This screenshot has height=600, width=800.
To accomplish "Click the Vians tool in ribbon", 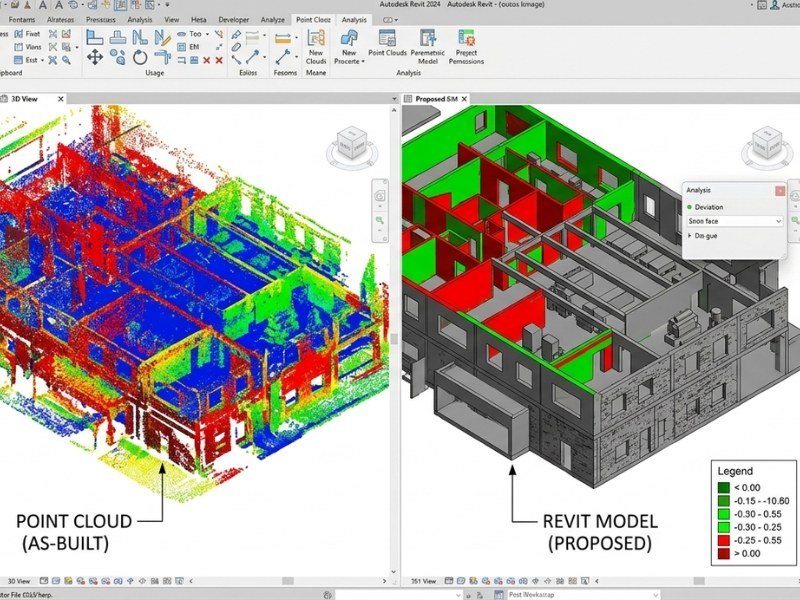I will [x=28, y=47].
